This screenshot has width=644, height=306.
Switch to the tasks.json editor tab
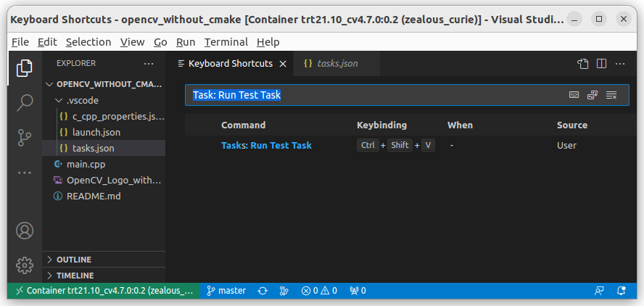(337, 64)
